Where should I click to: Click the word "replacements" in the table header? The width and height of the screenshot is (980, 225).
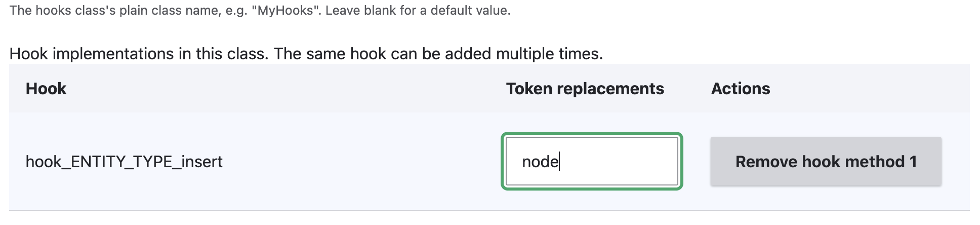point(610,89)
